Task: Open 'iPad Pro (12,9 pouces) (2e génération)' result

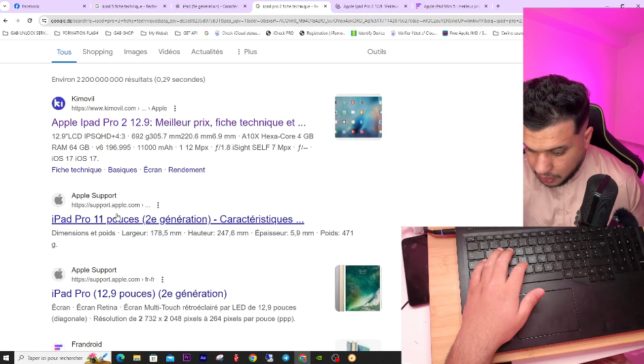Action: [140, 294]
